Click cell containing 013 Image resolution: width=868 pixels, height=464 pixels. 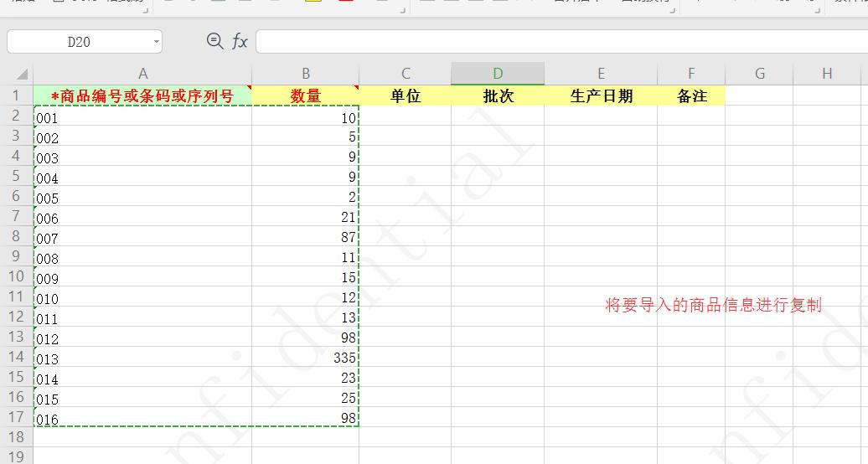tap(142, 357)
